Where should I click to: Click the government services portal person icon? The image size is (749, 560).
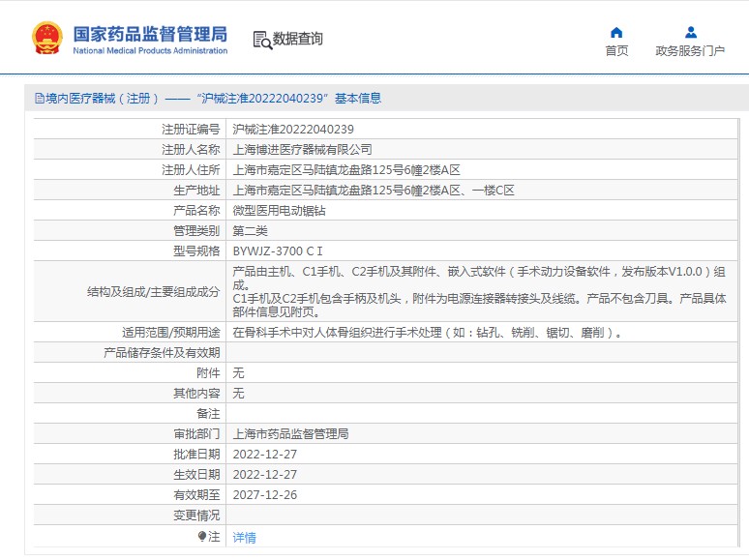pyautogui.click(x=691, y=33)
